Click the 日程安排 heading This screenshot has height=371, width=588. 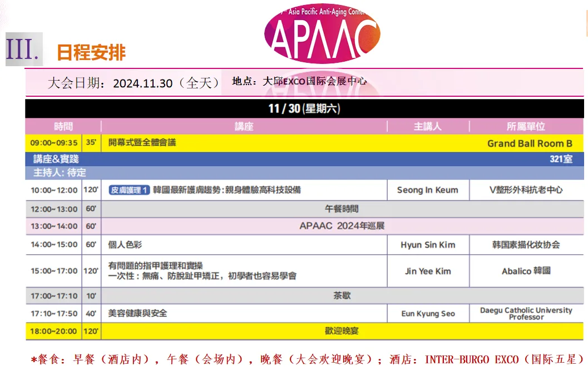click(x=91, y=52)
